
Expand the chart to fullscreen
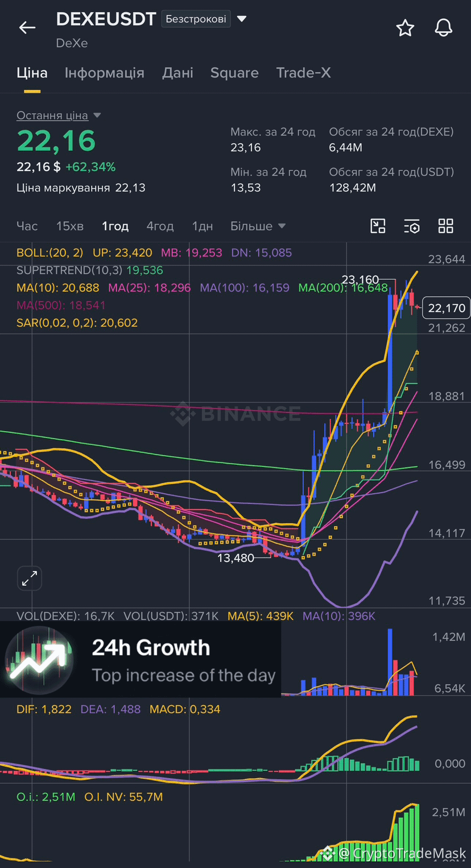pyautogui.click(x=30, y=579)
